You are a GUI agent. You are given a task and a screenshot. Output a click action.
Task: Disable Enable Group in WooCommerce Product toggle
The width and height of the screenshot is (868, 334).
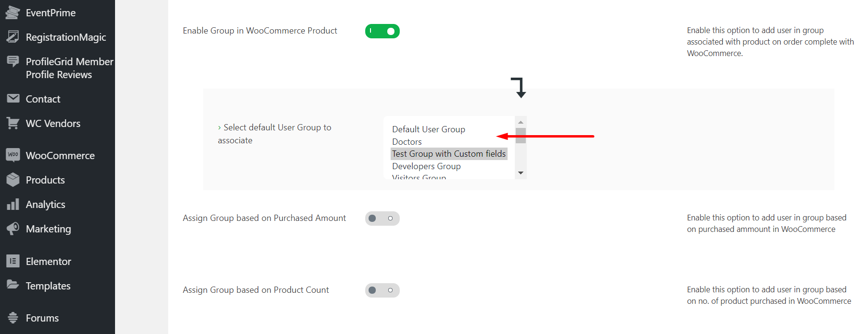pos(382,31)
